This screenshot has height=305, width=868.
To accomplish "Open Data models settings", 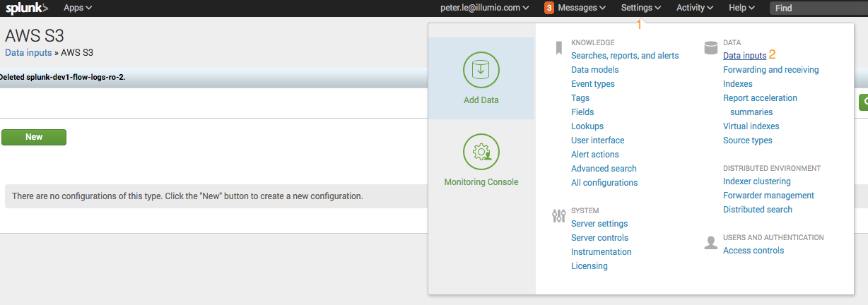I will (x=595, y=70).
